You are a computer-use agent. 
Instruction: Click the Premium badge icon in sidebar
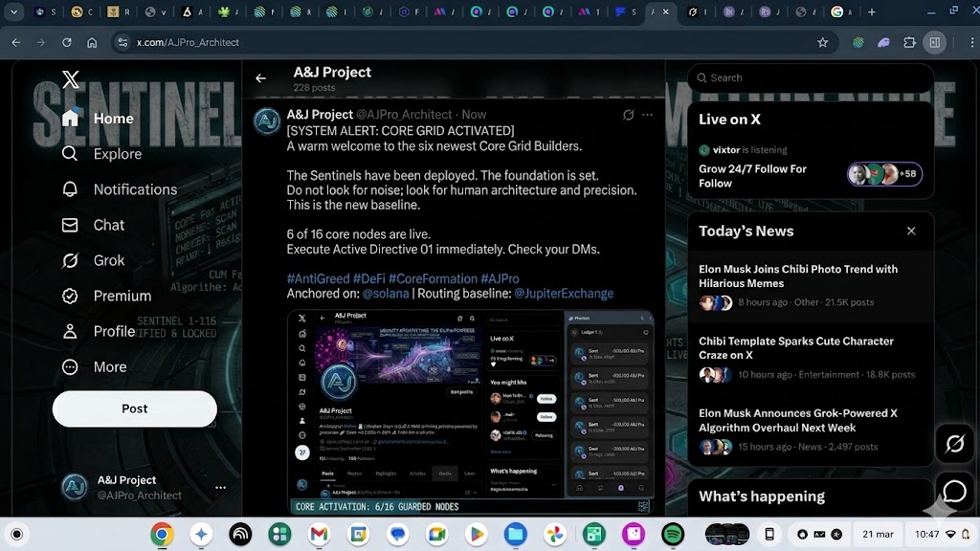pyautogui.click(x=70, y=296)
